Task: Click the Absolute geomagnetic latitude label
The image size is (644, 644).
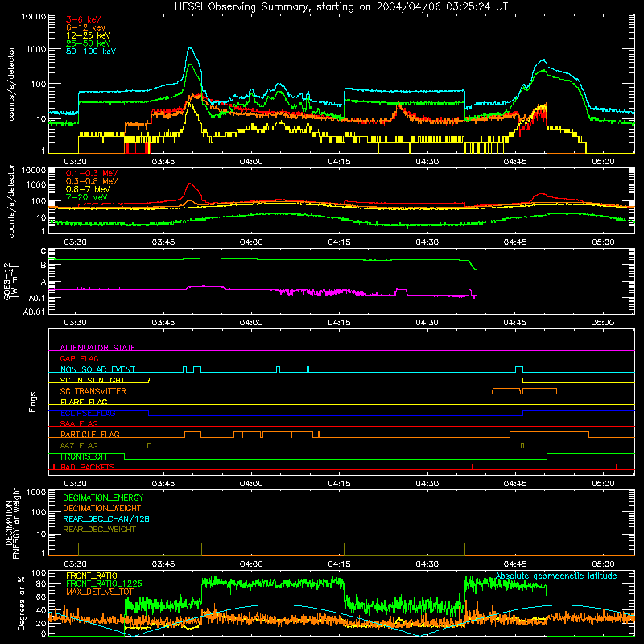Action: pos(556,576)
